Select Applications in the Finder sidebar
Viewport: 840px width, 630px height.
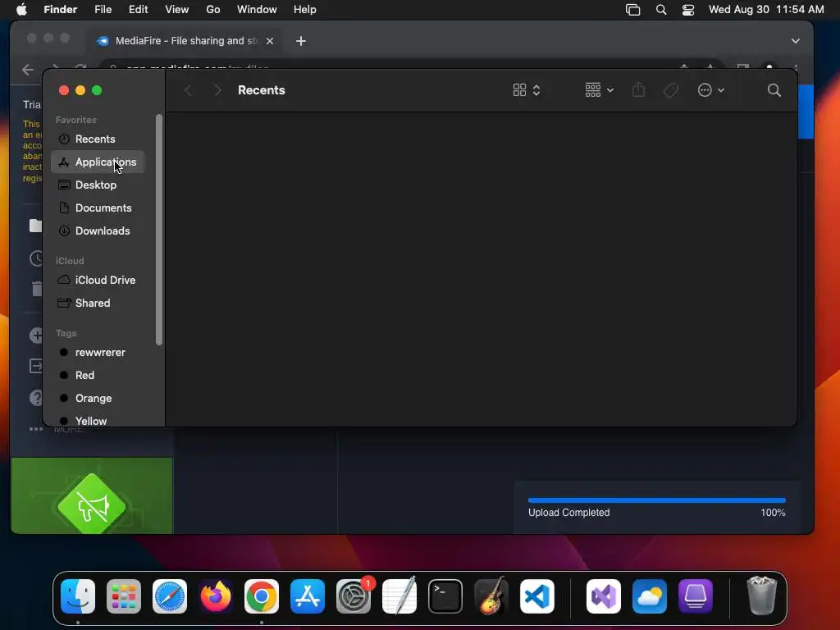(97, 162)
